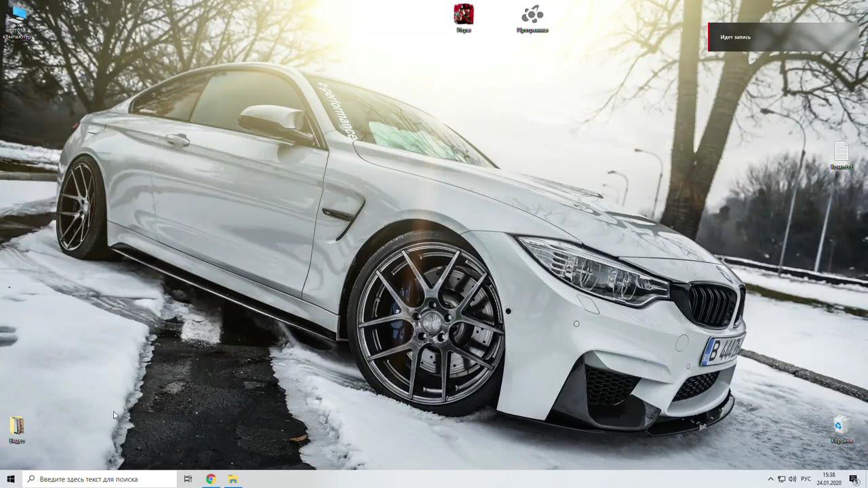Image resolution: width=868 pixels, height=488 pixels.
Task: Open Google Chrome from taskbar
Action: pos(211,479)
